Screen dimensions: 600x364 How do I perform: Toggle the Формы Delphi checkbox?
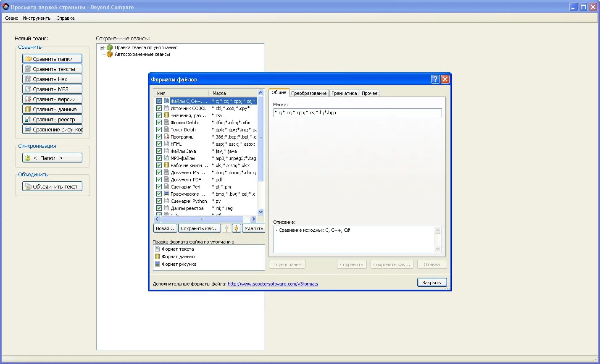pos(159,123)
